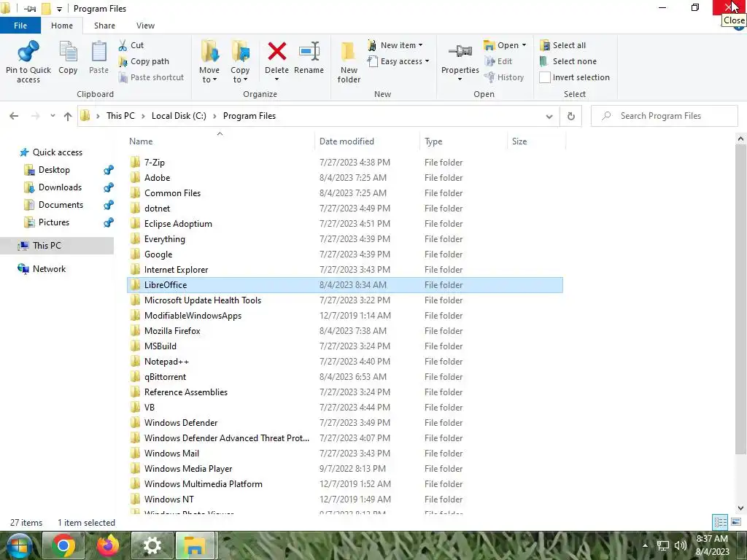Select Pictures in the navigation pane
Screen dimensions: 747x560
coord(53,222)
